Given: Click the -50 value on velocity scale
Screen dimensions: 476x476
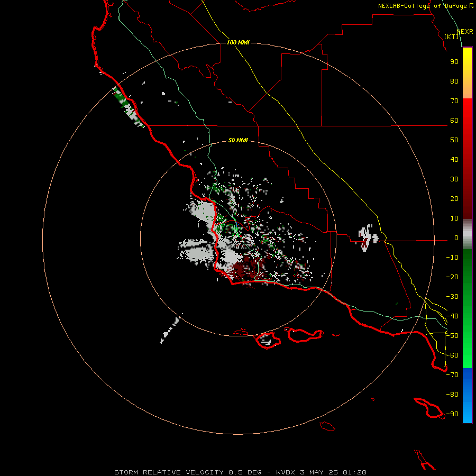Looking at the screenshot, I should tap(452, 336).
